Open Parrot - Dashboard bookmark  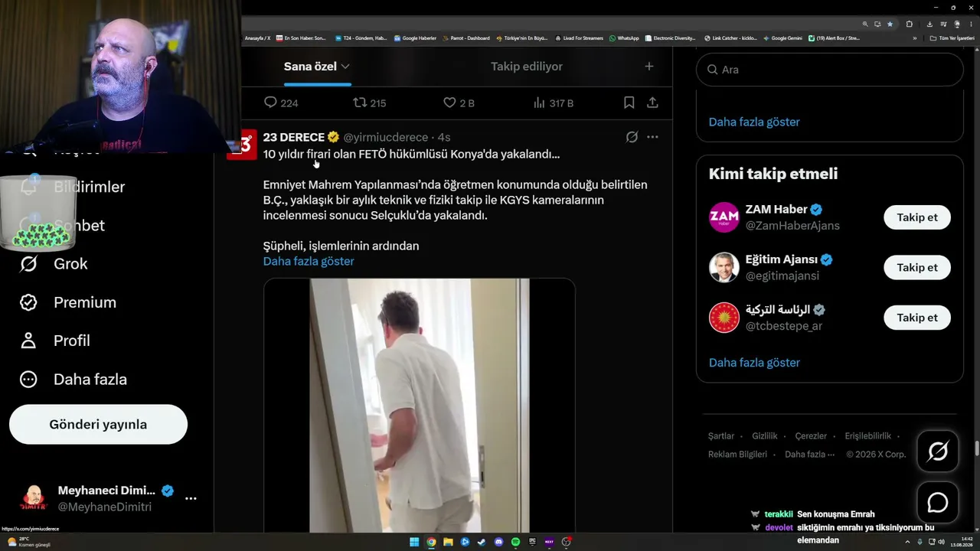(x=465, y=38)
